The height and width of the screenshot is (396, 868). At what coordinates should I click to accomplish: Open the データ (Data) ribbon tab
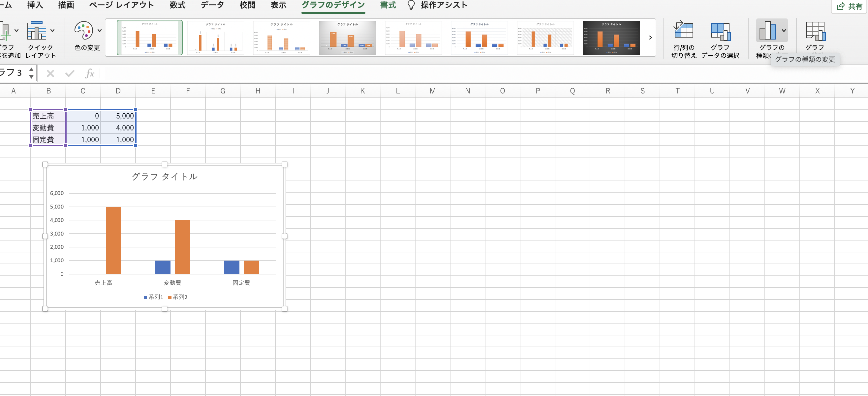[x=212, y=5]
